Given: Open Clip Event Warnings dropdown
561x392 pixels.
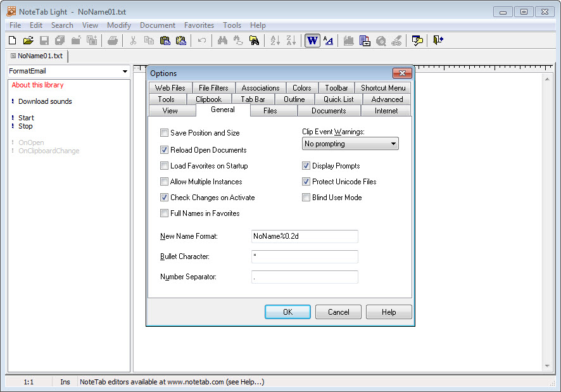Looking at the screenshot, I should [x=350, y=144].
